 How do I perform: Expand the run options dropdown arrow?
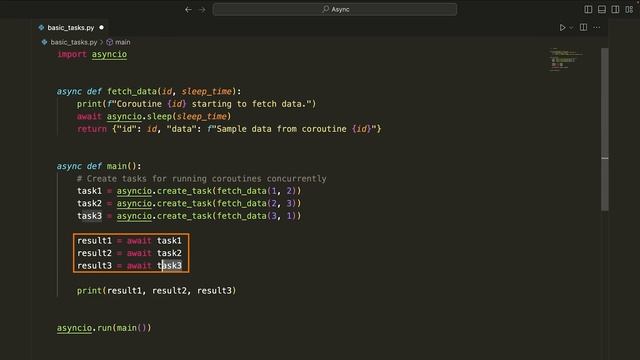pyautogui.click(x=571, y=28)
